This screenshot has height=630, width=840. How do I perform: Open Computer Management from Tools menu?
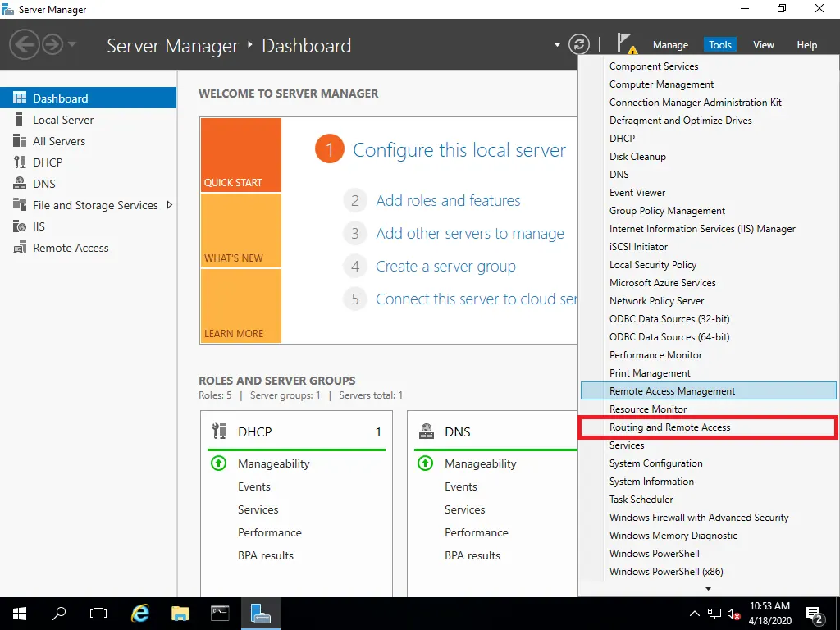tap(708, 84)
